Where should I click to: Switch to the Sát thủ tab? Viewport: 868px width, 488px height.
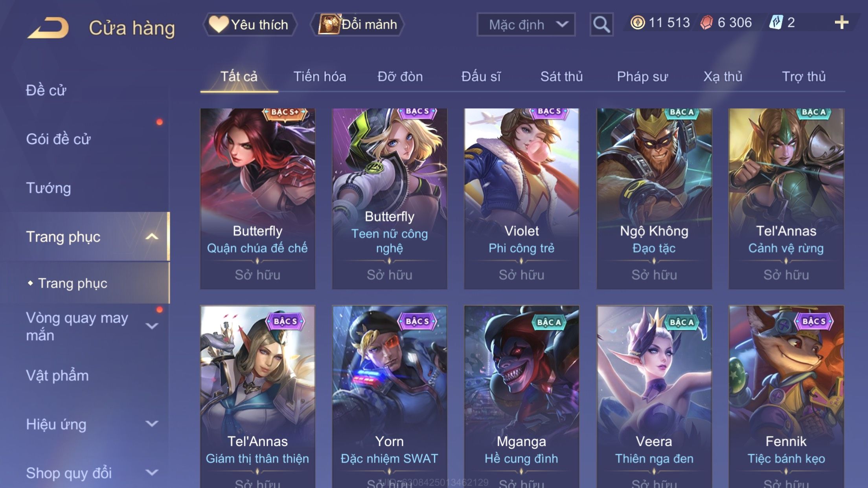click(561, 77)
